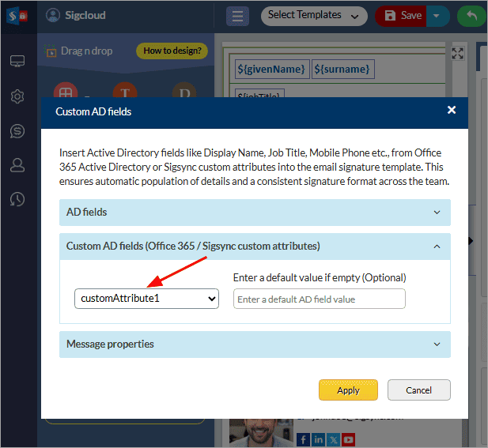Click the signature S sidebar icon
Screen dimensions: 488x448
17,130
